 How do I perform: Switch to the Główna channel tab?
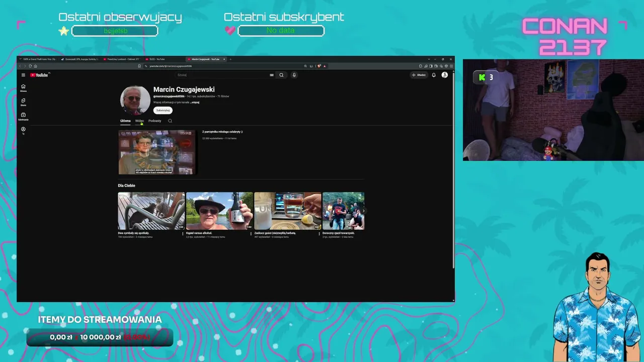pyautogui.click(x=125, y=121)
